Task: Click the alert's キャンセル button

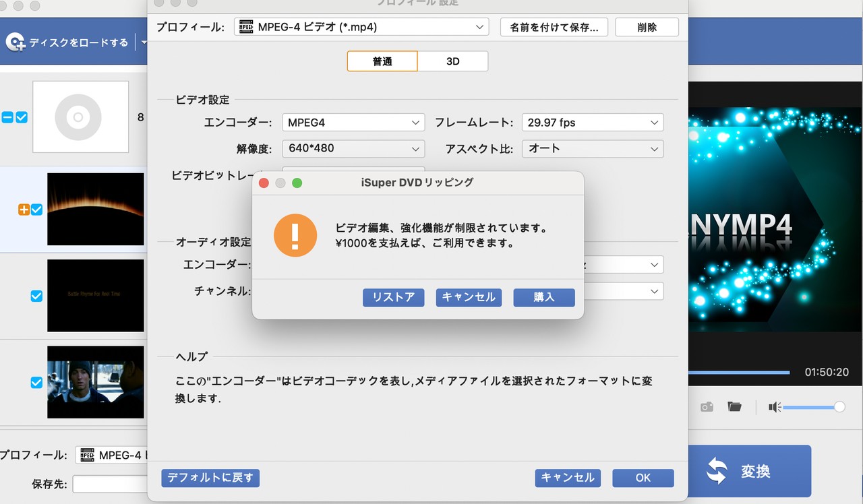Action: tap(469, 297)
